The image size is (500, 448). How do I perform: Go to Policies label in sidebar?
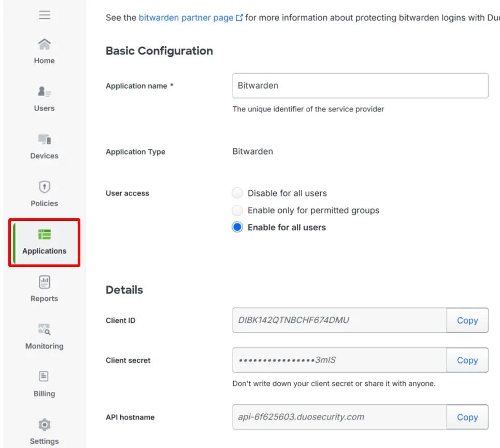[x=45, y=203]
